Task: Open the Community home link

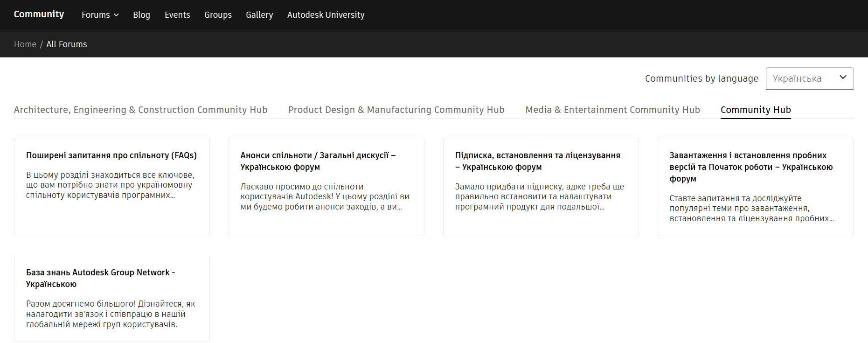Action: click(x=39, y=14)
